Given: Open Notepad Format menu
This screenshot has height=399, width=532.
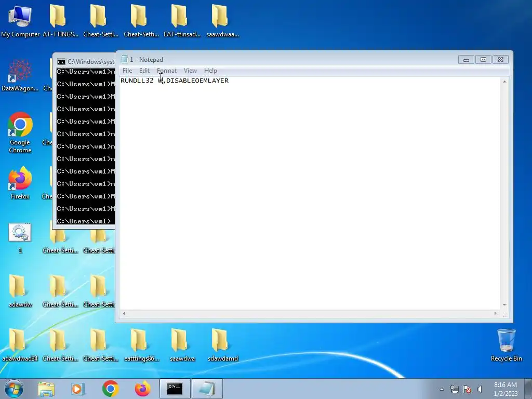Looking at the screenshot, I should 167,71.
